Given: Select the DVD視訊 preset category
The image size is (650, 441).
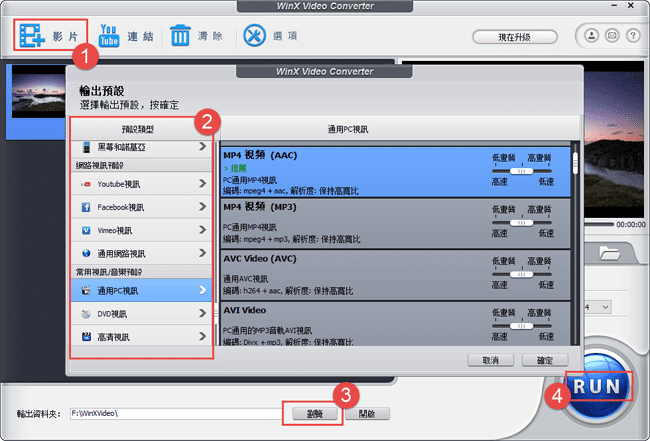Looking at the screenshot, I should click(x=141, y=313).
